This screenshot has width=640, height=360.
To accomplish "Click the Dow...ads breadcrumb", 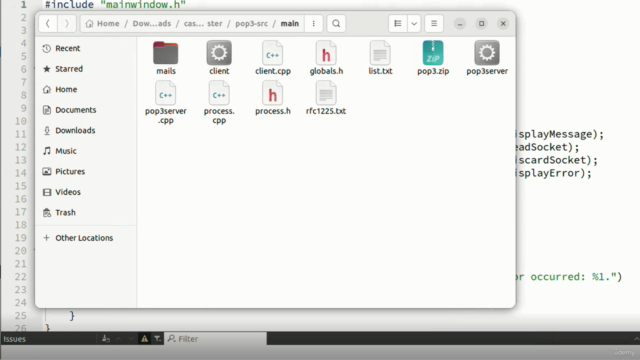I will click(152, 24).
